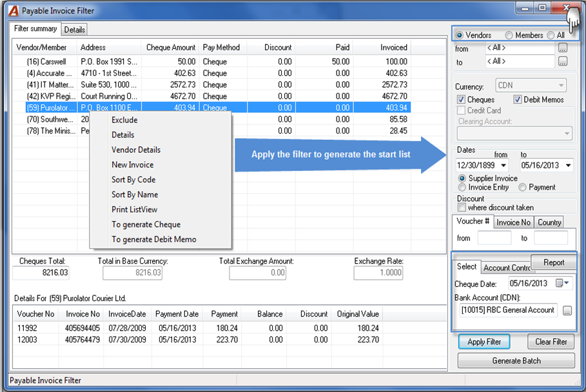Image resolution: width=586 pixels, height=392 pixels.
Task: Toggle the Debit Memos checkbox
Action: 517,100
